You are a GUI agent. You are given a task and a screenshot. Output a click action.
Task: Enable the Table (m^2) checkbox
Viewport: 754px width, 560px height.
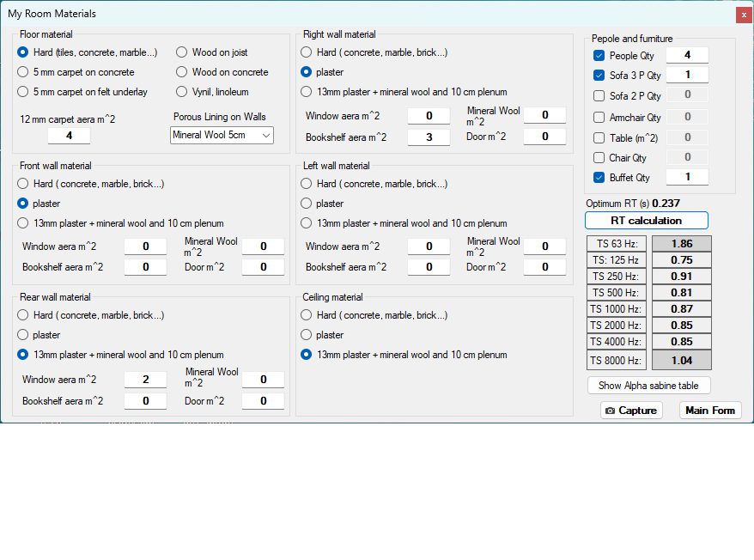click(x=599, y=138)
